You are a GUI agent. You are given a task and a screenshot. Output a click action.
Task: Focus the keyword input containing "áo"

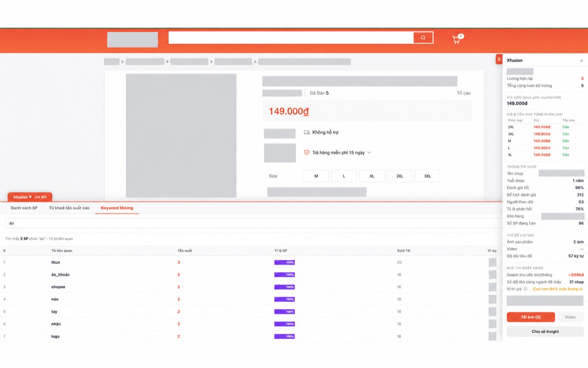253,223
